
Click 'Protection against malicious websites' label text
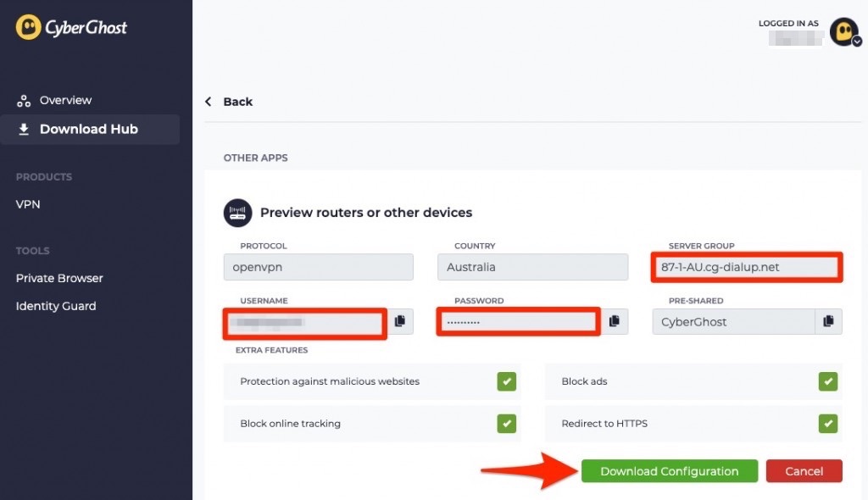[x=330, y=381]
